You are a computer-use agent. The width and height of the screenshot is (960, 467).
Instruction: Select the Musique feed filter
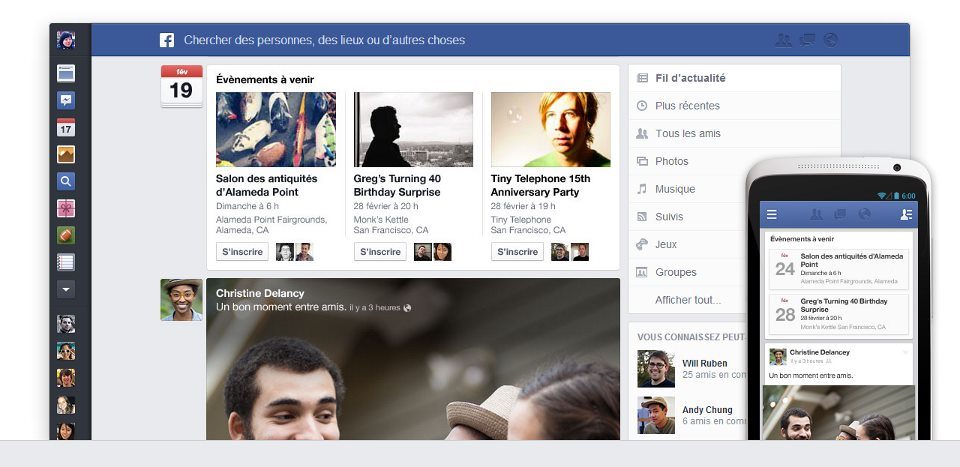tap(675, 189)
